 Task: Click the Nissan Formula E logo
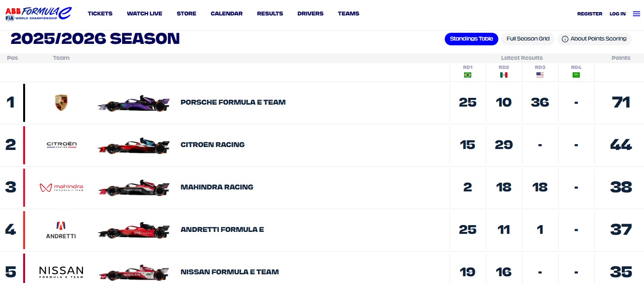point(61,271)
